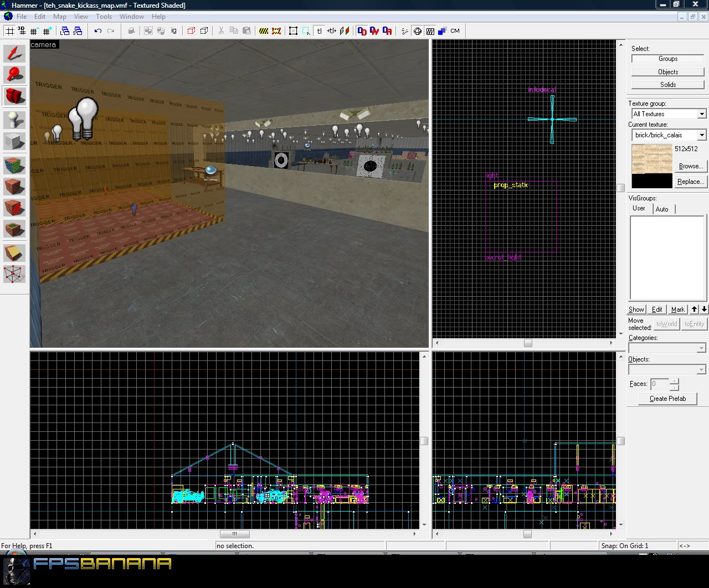Open the Current texture dropdown

click(702, 135)
